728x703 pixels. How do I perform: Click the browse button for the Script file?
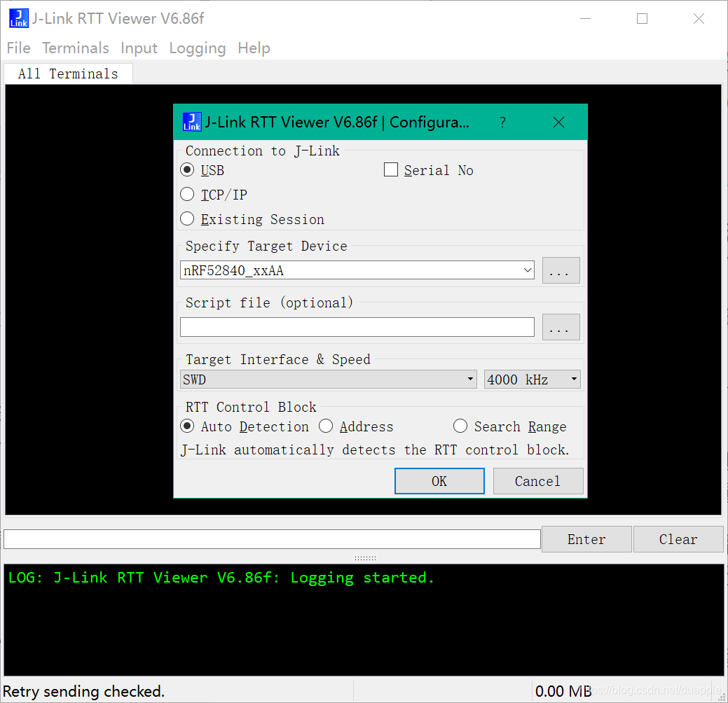pos(561,327)
